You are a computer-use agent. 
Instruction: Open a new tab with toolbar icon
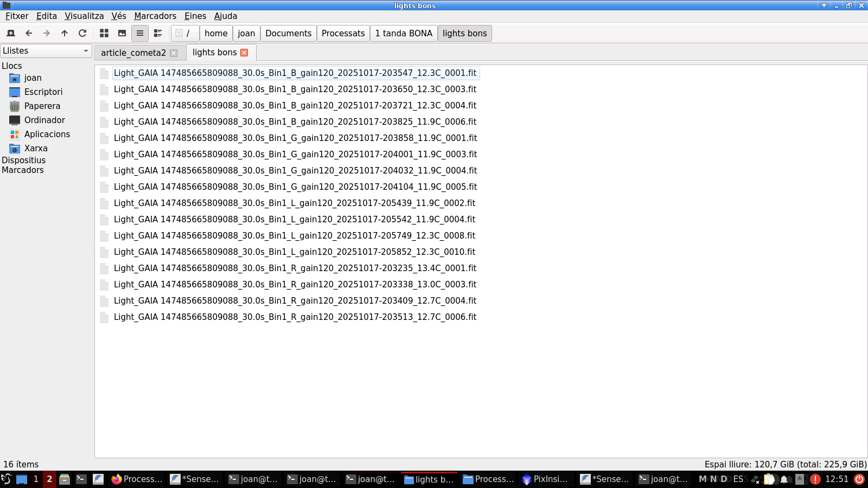(x=11, y=33)
